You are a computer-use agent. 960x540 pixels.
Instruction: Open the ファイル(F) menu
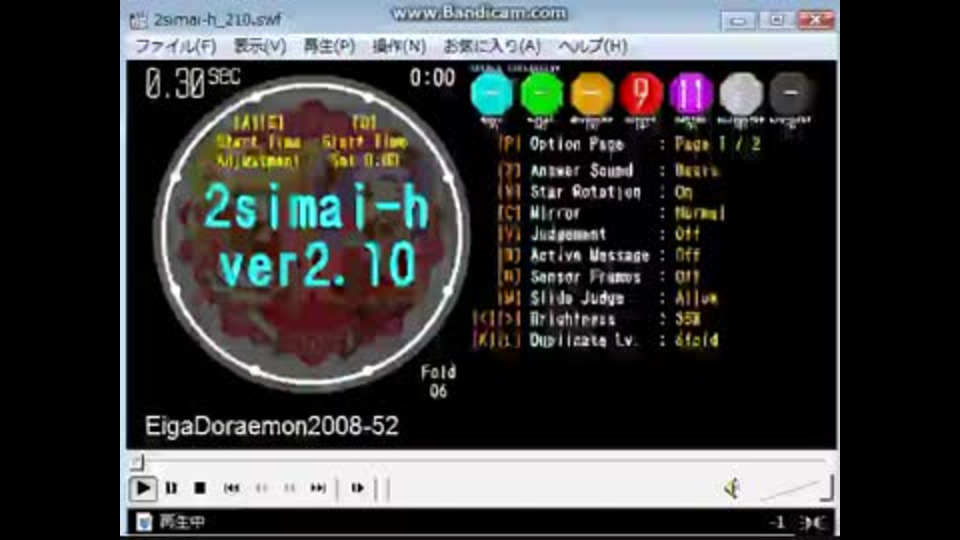pyautogui.click(x=175, y=47)
